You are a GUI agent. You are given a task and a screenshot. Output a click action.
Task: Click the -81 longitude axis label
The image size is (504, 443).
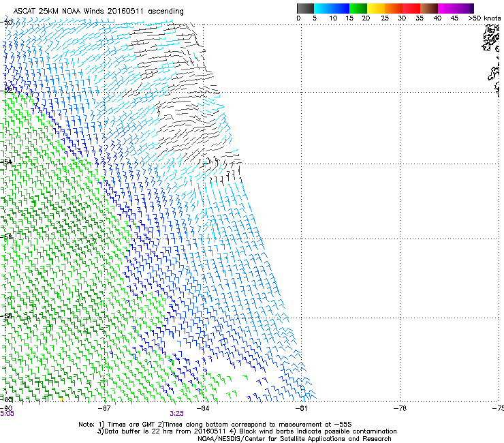301,408
